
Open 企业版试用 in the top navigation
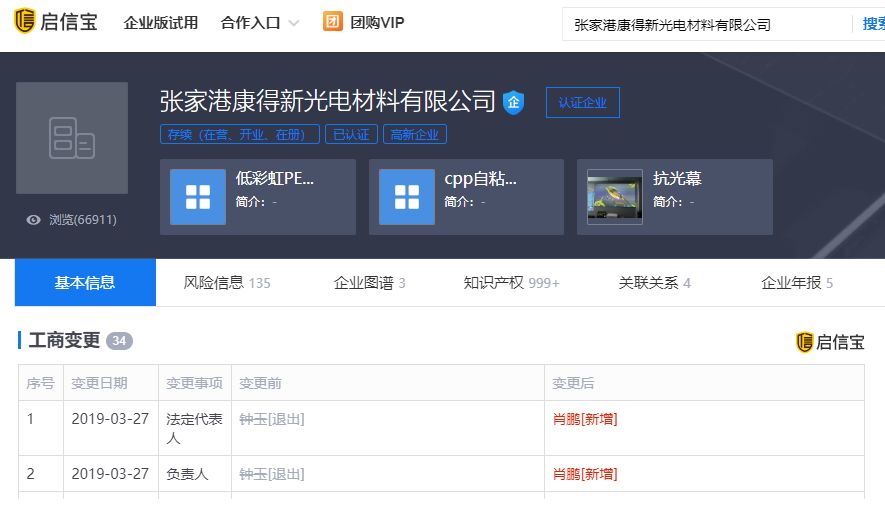pos(160,23)
